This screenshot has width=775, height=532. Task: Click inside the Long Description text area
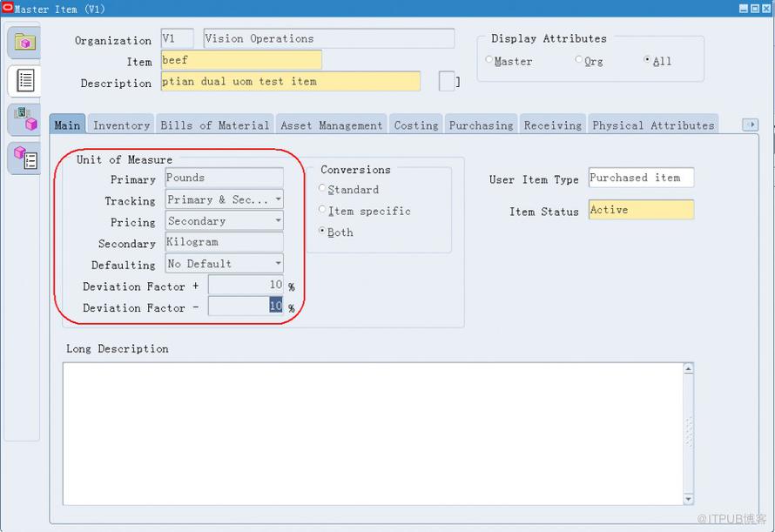pos(373,434)
